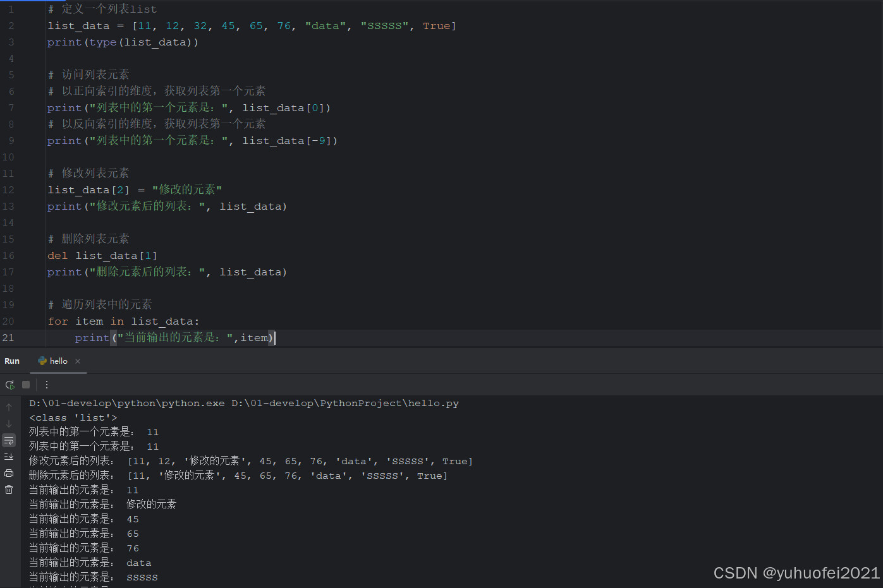Place cursor on print(type(list_data)) line
The width and height of the screenshot is (883, 588).
point(123,42)
